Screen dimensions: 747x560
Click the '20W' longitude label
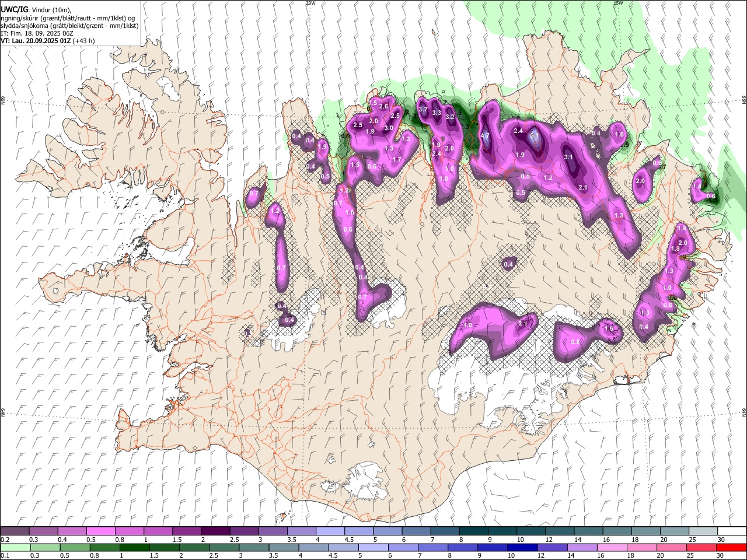pyautogui.click(x=310, y=3)
